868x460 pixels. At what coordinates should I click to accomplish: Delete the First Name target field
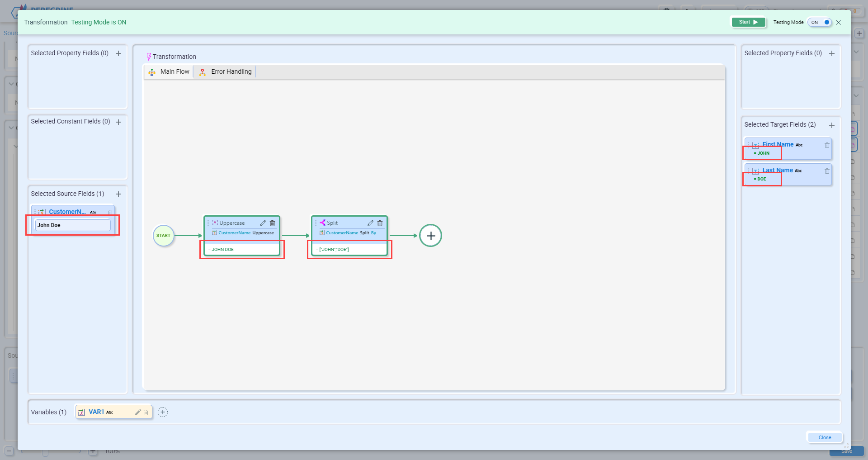827,145
